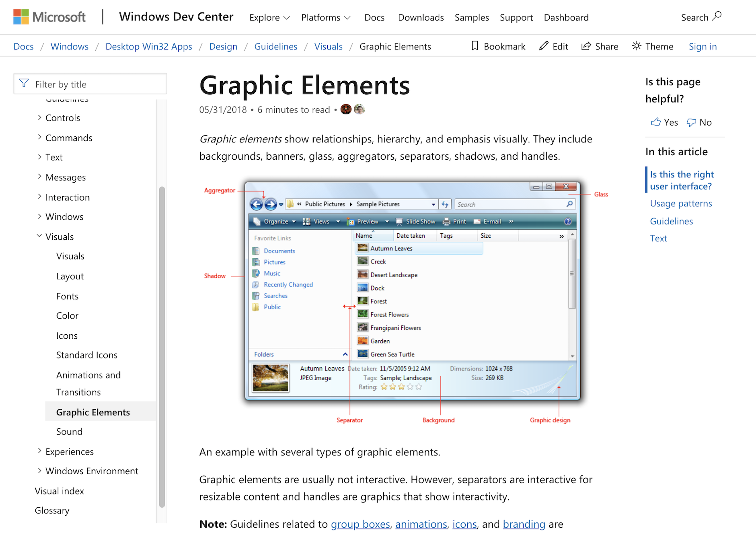Expand the Windows tree node
The width and height of the screenshot is (756, 535).
click(x=39, y=216)
